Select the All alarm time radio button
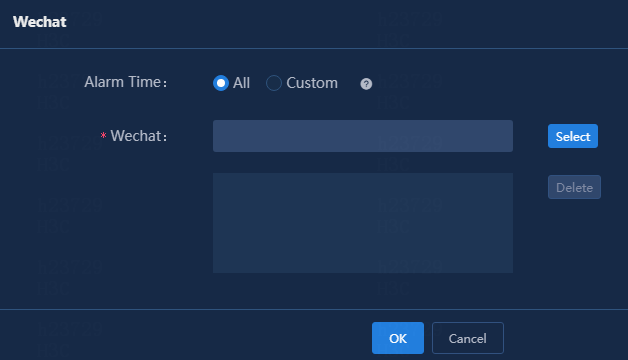 pyautogui.click(x=221, y=83)
